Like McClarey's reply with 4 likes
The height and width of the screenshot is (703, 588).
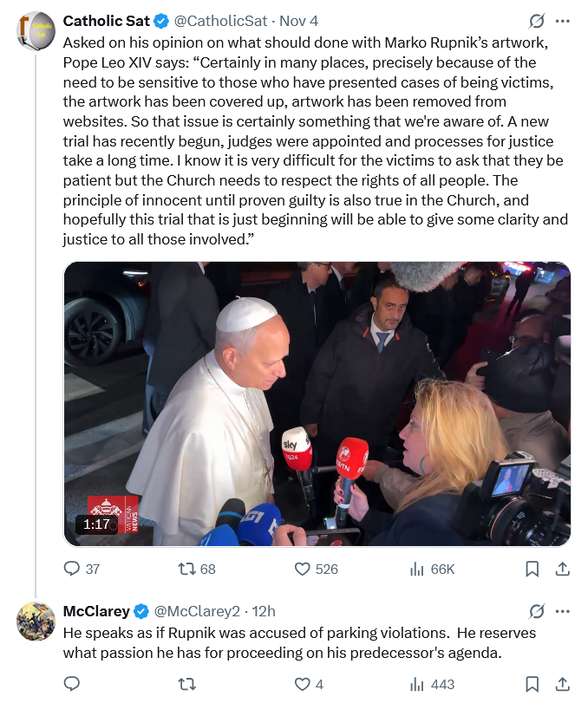coord(303,685)
